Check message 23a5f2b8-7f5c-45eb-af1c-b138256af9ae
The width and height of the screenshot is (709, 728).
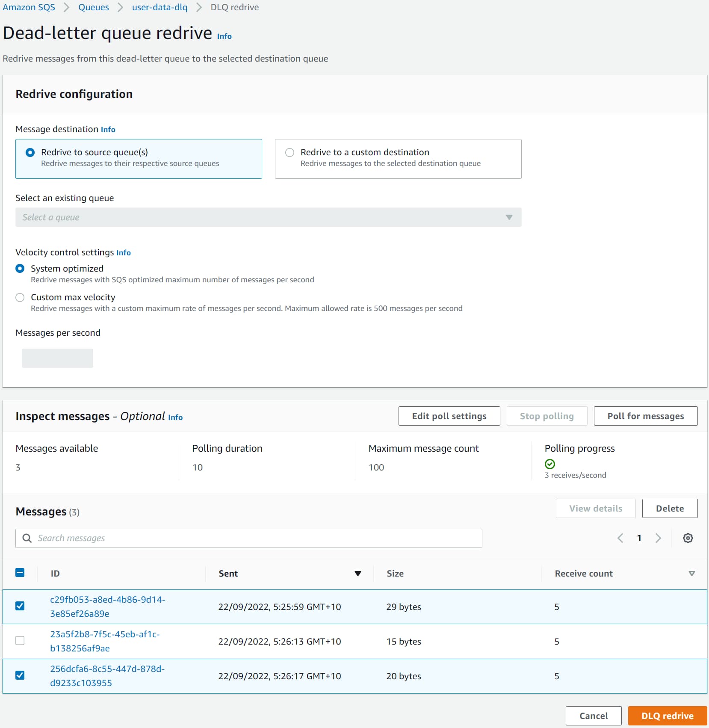(x=20, y=641)
